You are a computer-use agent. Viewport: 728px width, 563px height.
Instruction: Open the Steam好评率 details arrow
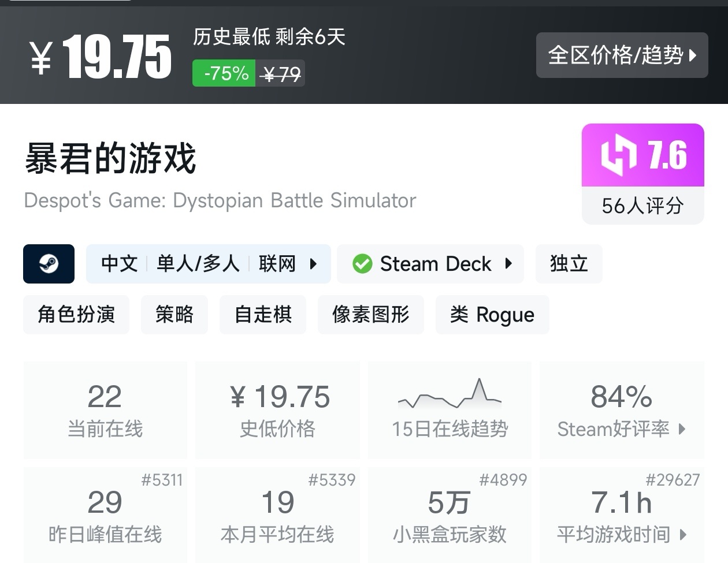(x=682, y=429)
